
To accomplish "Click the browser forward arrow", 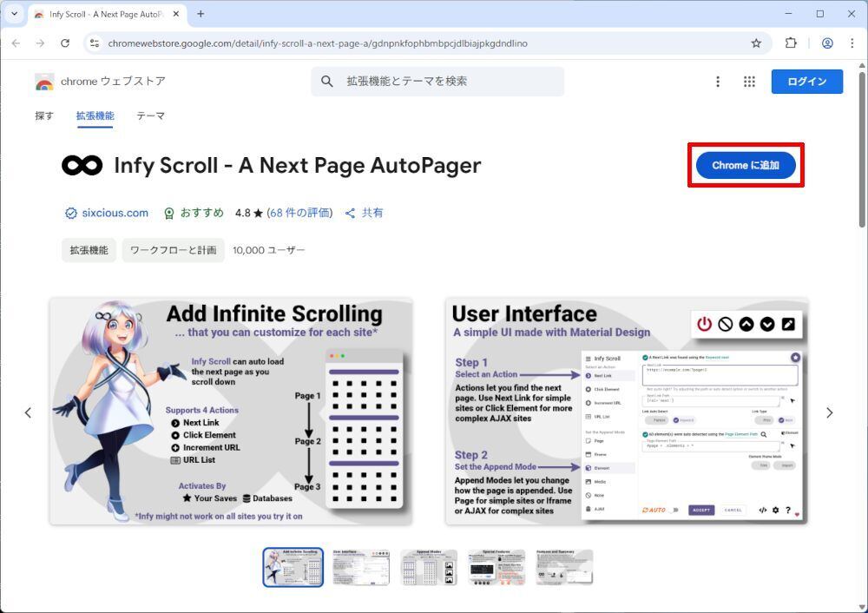I will coord(40,43).
